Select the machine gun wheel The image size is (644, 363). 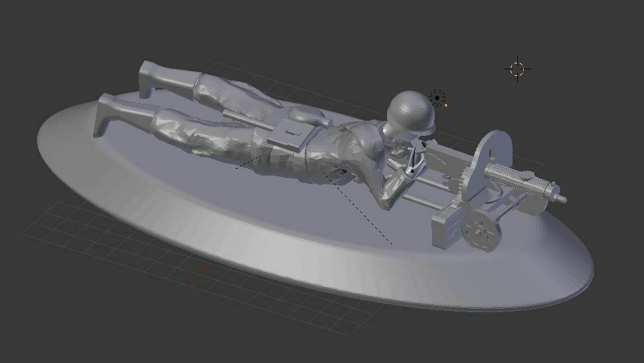(x=481, y=230)
